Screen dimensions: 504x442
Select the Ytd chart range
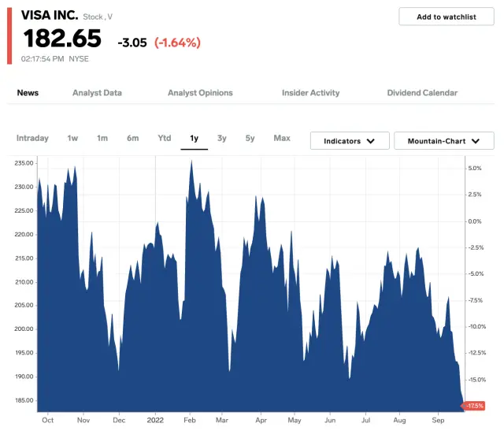click(x=164, y=139)
